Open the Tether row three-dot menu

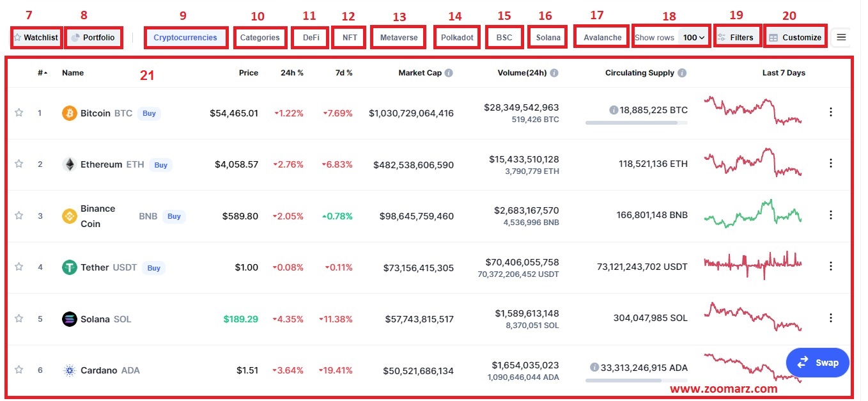coord(831,266)
